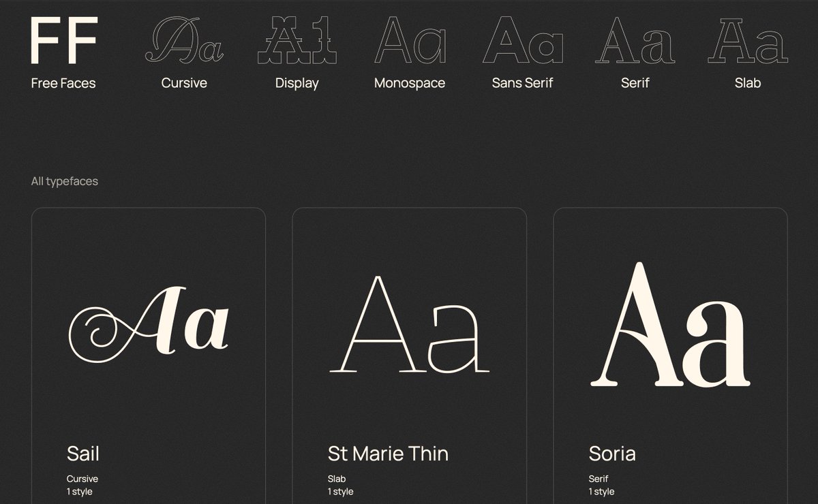Click the Display outlined A1 icon
818x504 pixels.
297,41
